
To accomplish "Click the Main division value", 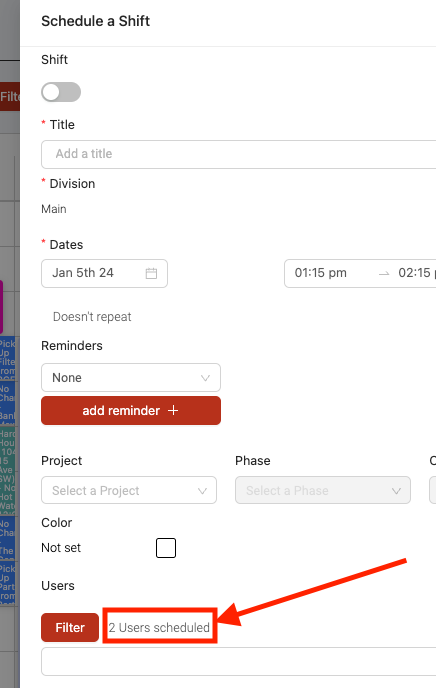I will click(54, 209).
